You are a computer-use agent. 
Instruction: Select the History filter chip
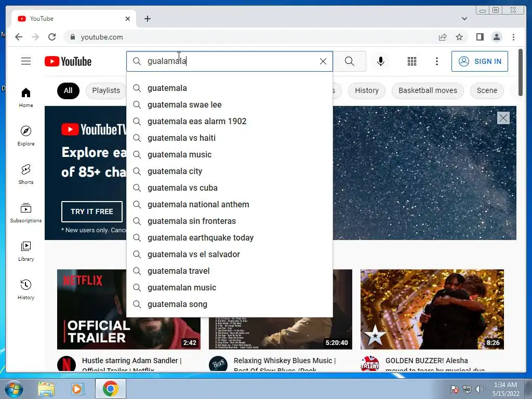point(366,90)
